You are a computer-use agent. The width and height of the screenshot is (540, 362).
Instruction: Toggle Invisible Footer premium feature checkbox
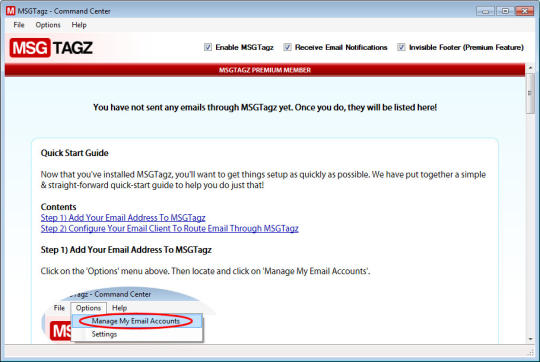(x=401, y=47)
